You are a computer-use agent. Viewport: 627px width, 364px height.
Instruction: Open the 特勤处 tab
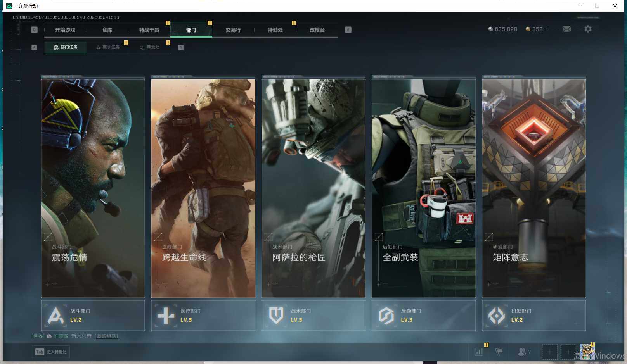(275, 30)
